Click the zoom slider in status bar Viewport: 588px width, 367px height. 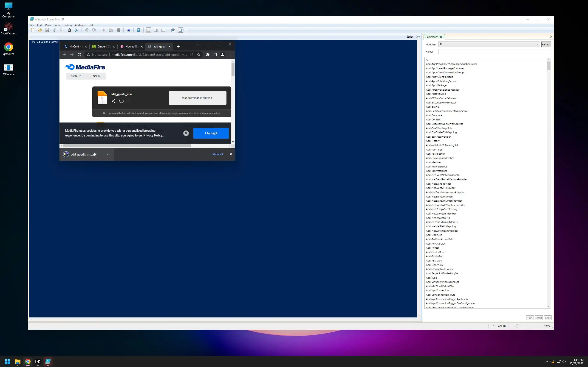coord(517,326)
